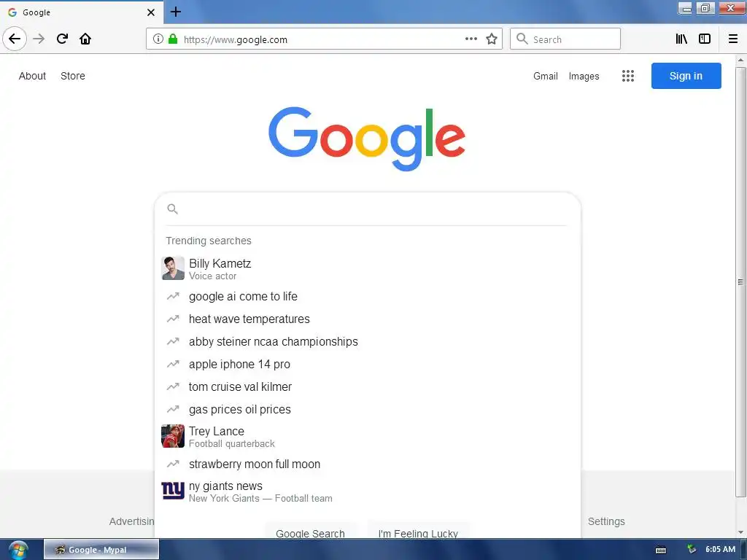The width and height of the screenshot is (747, 560).
Task: Select the Google tab
Action: tap(82, 12)
